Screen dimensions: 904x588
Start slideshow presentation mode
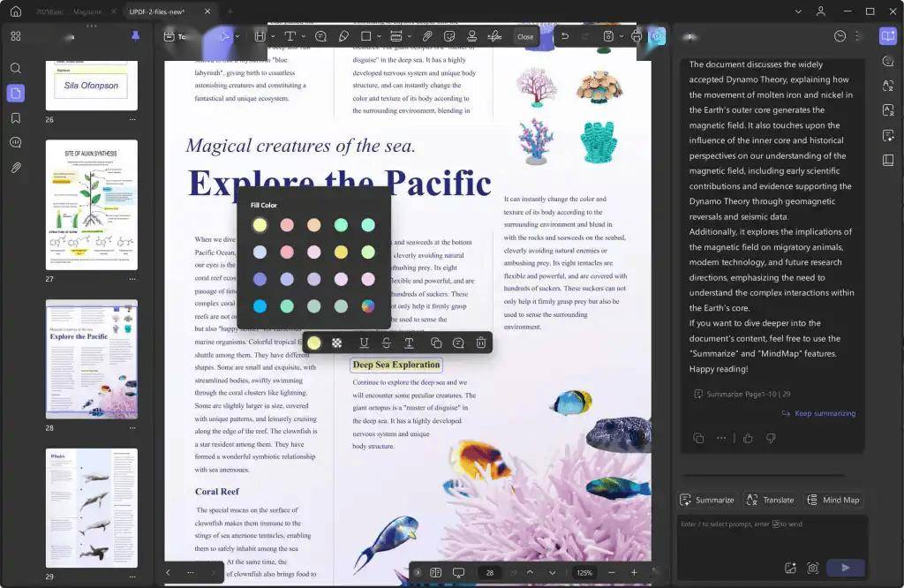coord(458,572)
